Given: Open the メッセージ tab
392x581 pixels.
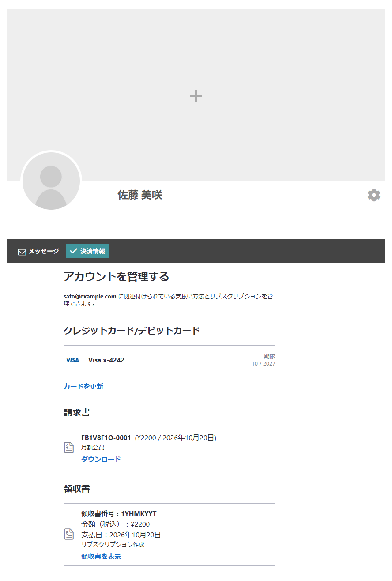Looking at the screenshot, I should 38,251.
